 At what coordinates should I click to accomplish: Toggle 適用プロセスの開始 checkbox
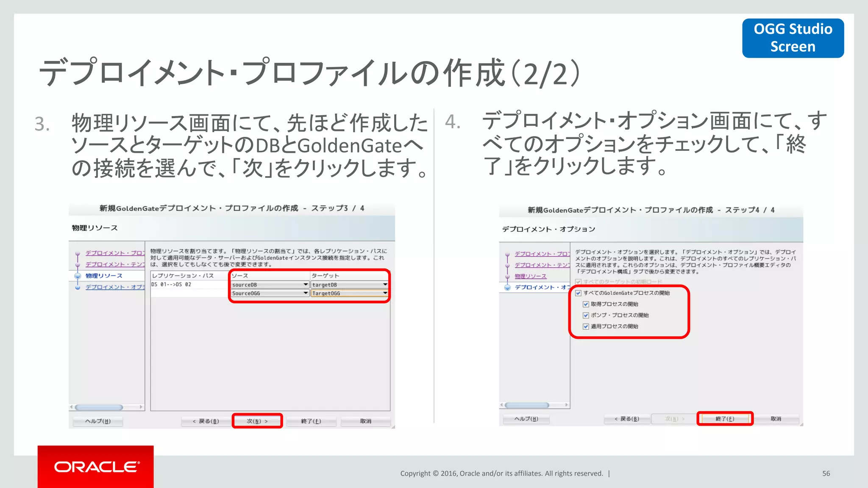(586, 326)
